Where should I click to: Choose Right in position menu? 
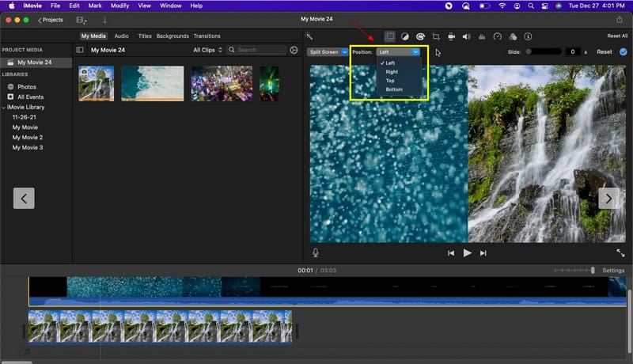click(x=392, y=72)
